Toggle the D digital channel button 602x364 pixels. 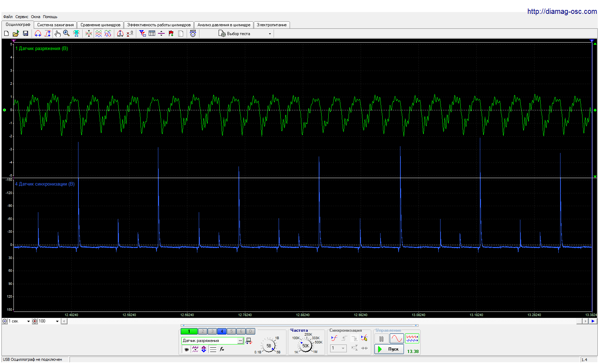(251, 331)
